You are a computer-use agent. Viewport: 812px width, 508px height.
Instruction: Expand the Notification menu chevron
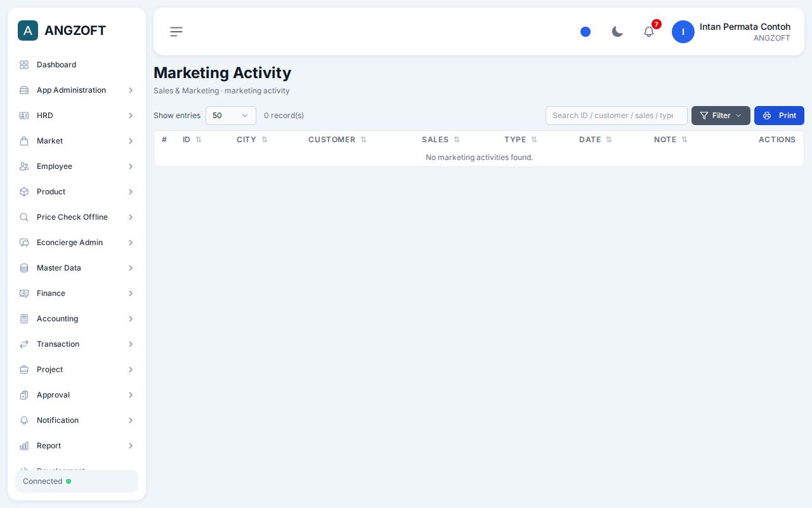131,420
